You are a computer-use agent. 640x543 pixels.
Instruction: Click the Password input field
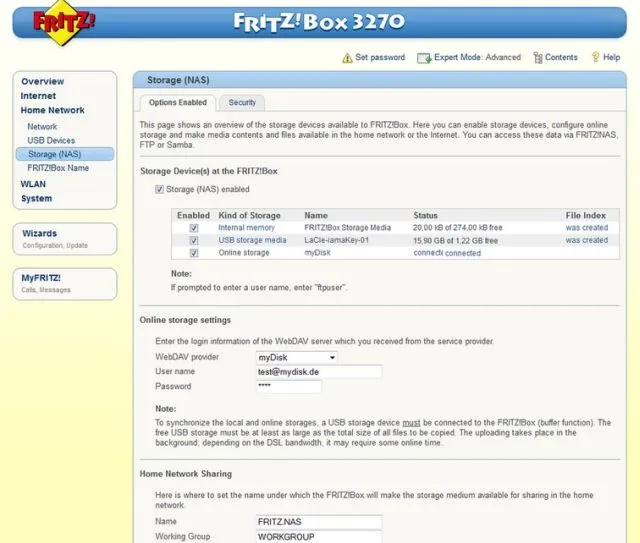[x=289, y=386]
